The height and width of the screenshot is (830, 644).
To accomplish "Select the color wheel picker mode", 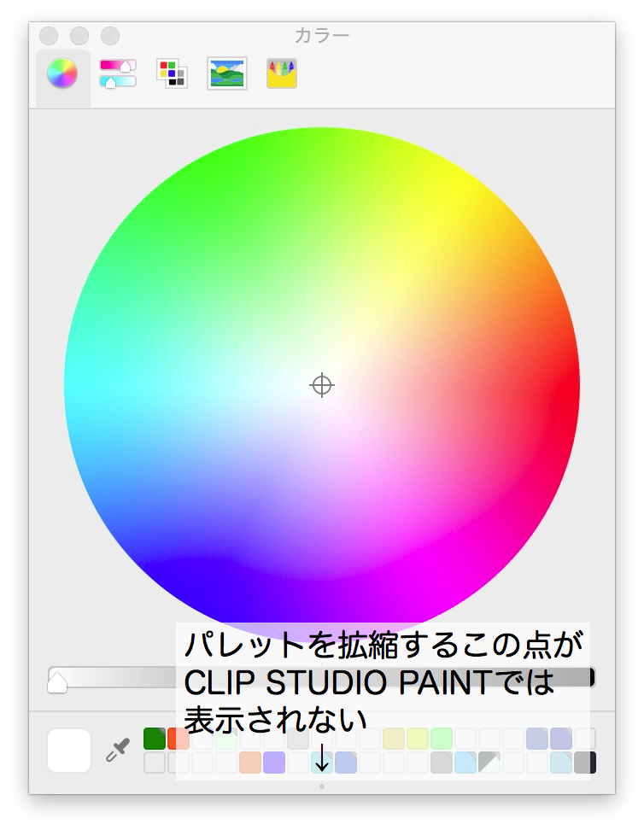I will (x=62, y=73).
